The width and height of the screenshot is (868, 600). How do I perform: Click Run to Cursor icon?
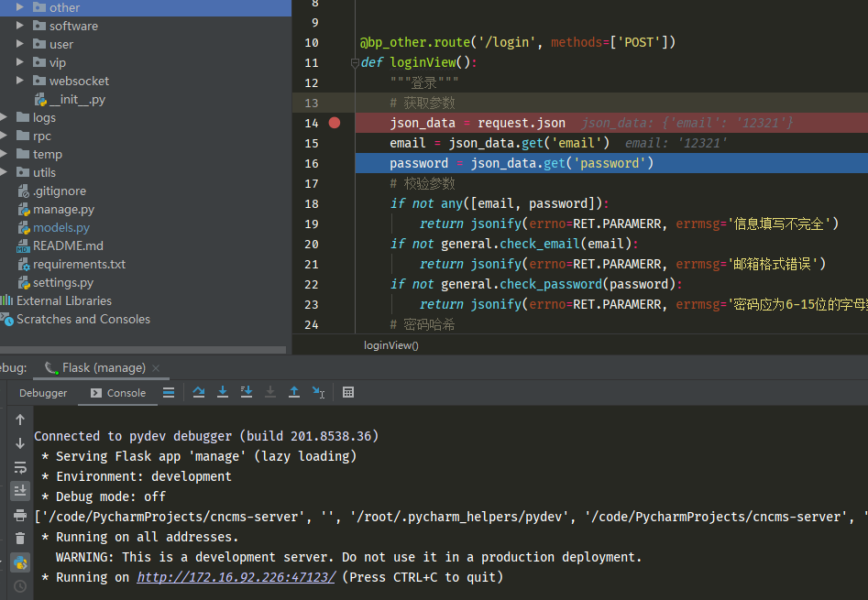coord(318,393)
